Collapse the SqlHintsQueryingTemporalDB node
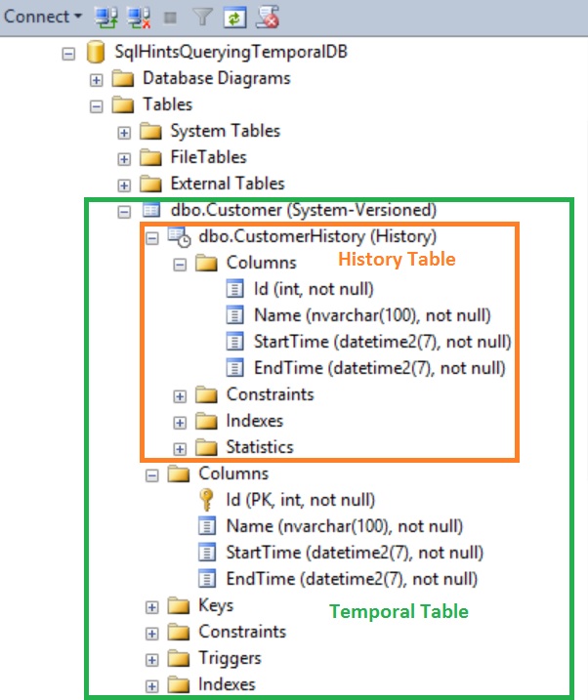 click(68, 54)
